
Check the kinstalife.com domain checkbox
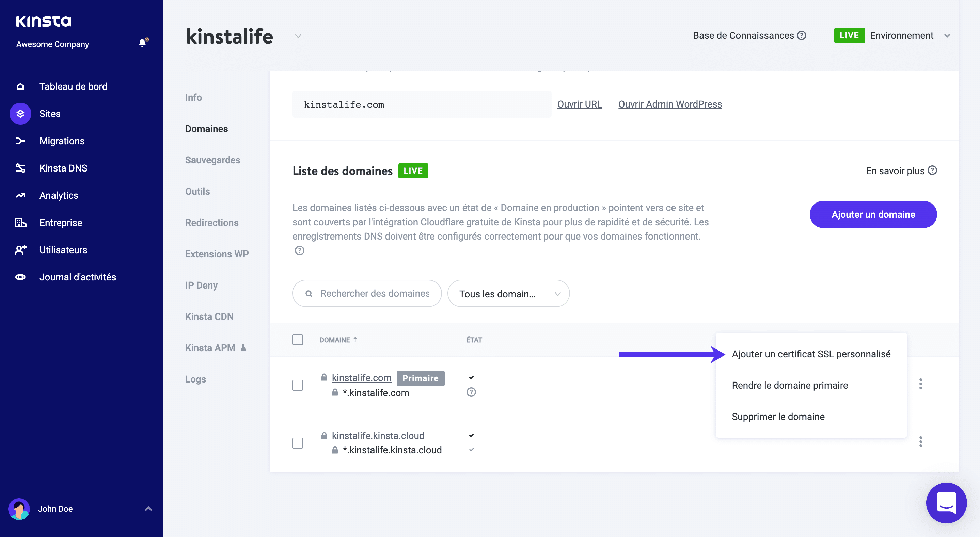(x=298, y=385)
